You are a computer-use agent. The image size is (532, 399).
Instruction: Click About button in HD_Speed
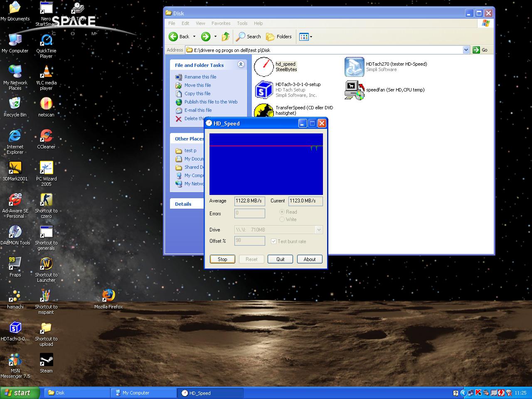pos(310,259)
